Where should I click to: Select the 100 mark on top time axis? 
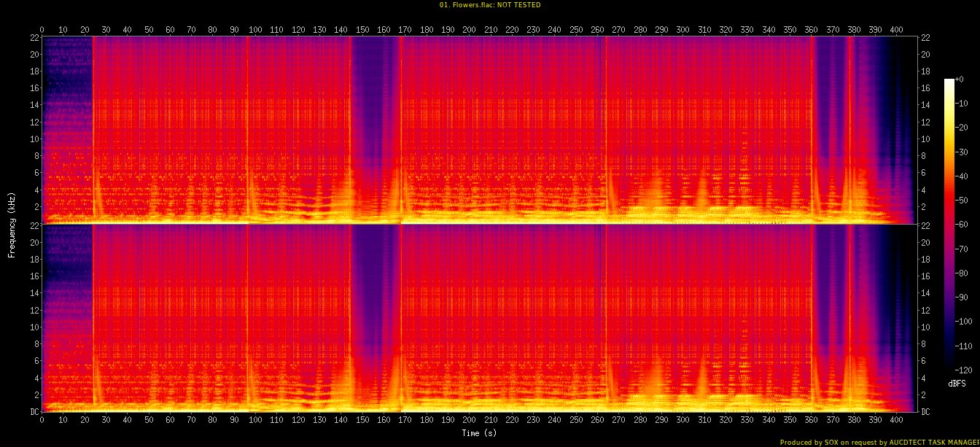click(255, 30)
